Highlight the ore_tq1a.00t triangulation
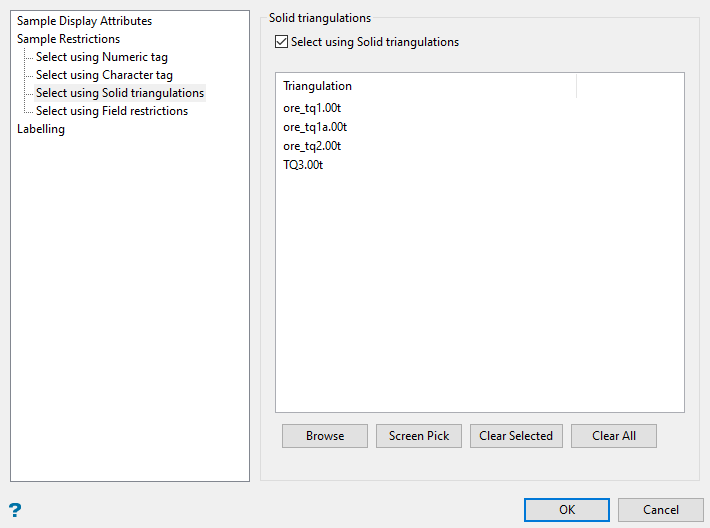The width and height of the screenshot is (710, 528). click(315, 127)
